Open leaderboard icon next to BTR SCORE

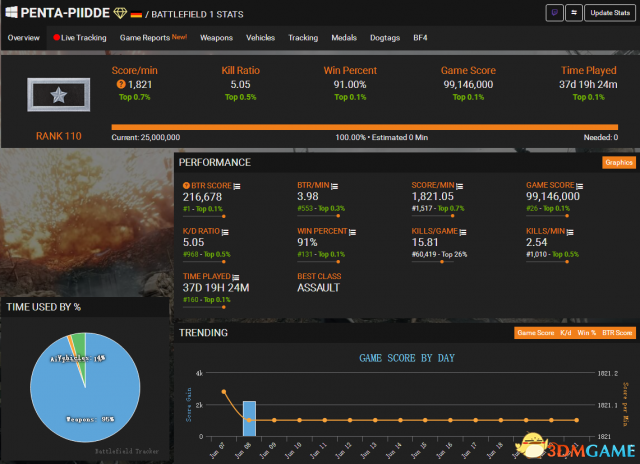[237, 186]
